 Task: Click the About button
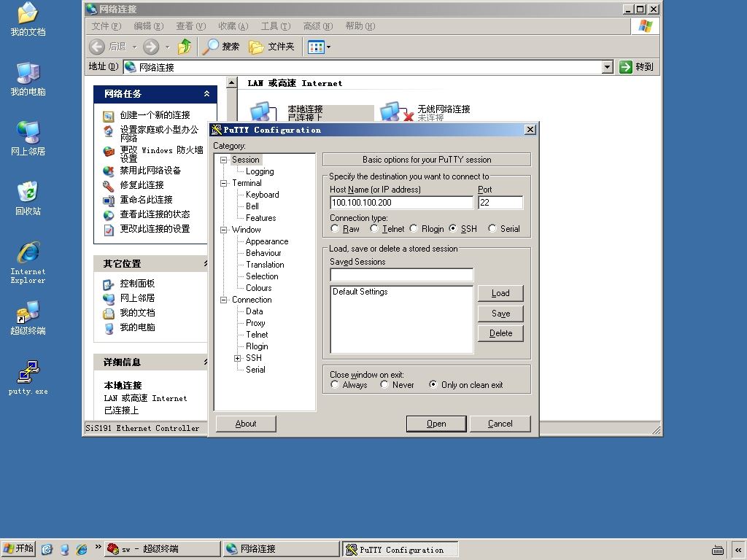coord(246,424)
